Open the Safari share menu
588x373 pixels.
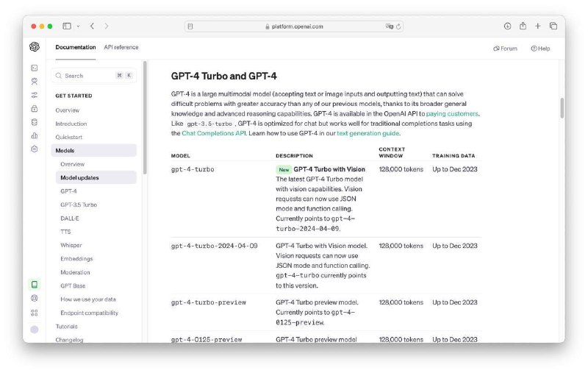point(523,26)
